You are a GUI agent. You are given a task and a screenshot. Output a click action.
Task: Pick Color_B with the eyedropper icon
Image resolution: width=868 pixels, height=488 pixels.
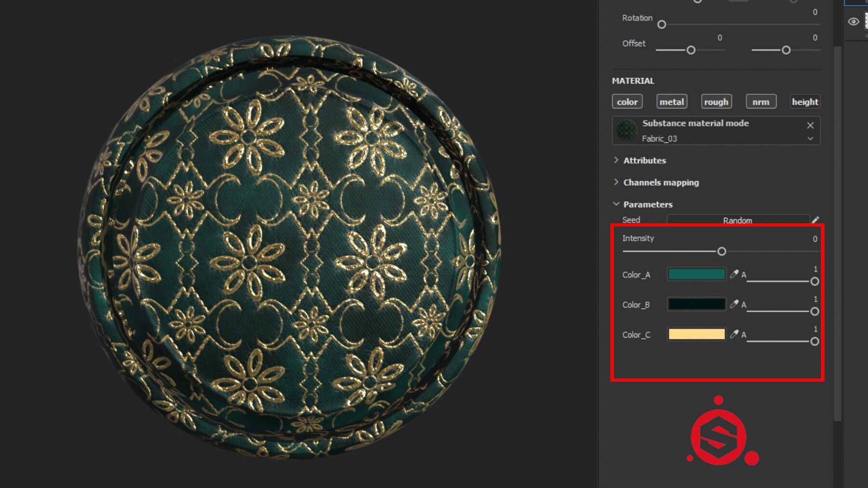tap(735, 304)
